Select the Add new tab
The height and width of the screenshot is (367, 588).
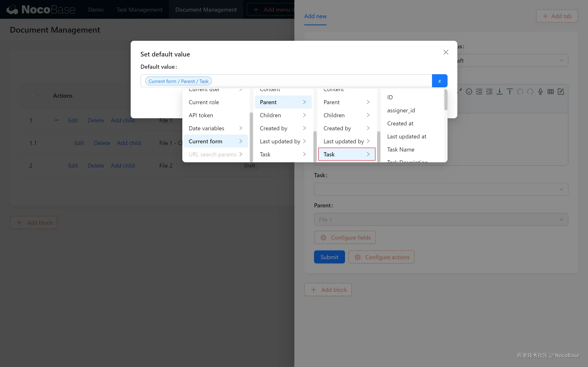coord(315,16)
